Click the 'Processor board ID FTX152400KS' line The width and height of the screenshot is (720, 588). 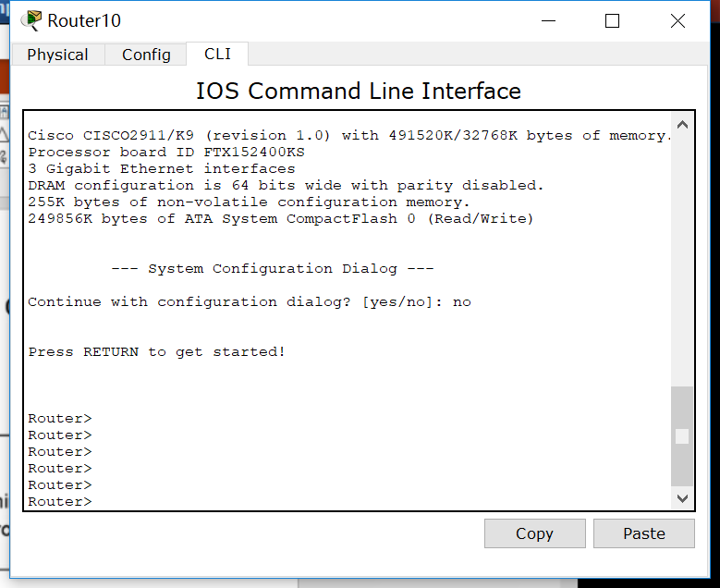(x=166, y=152)
